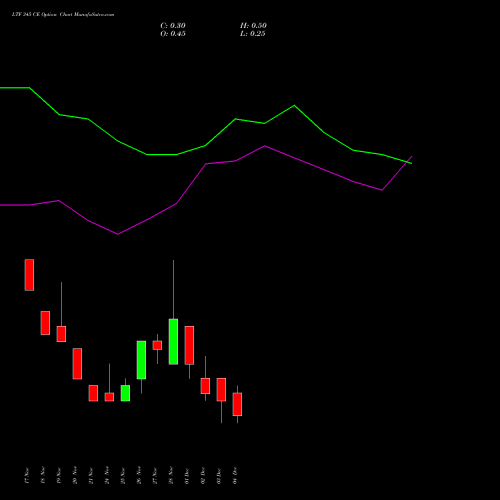Select the red candlestick for 18 Nov

(45, 323)
